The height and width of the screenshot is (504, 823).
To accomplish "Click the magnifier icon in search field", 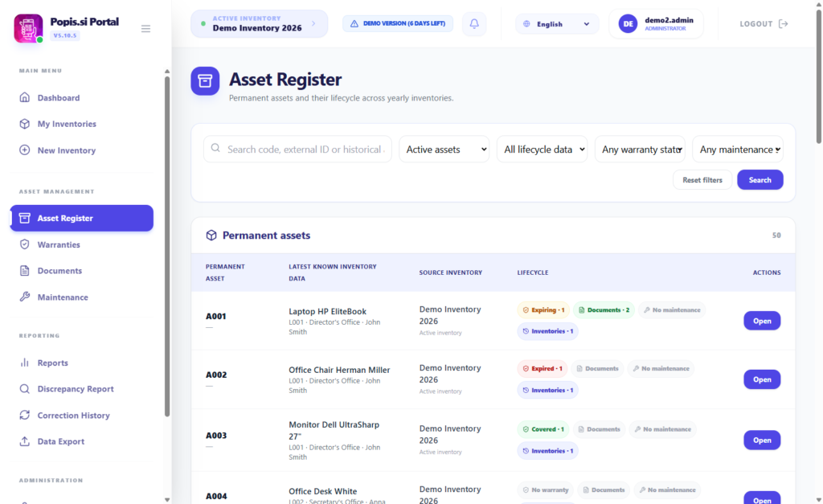I will 215,148.
